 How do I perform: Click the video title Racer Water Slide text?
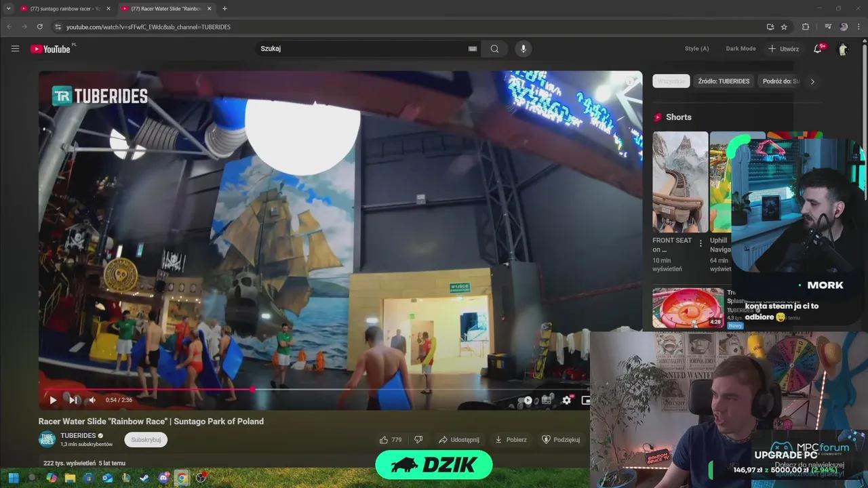coord(151,422)
